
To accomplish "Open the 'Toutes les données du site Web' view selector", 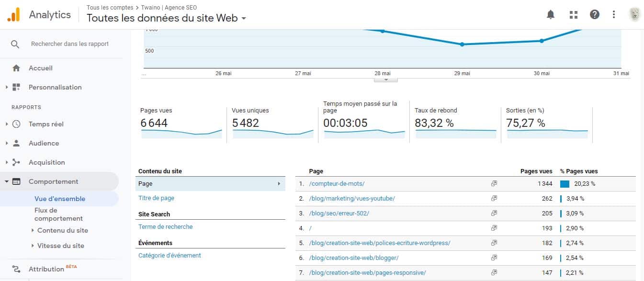I will tap(166, 18).
